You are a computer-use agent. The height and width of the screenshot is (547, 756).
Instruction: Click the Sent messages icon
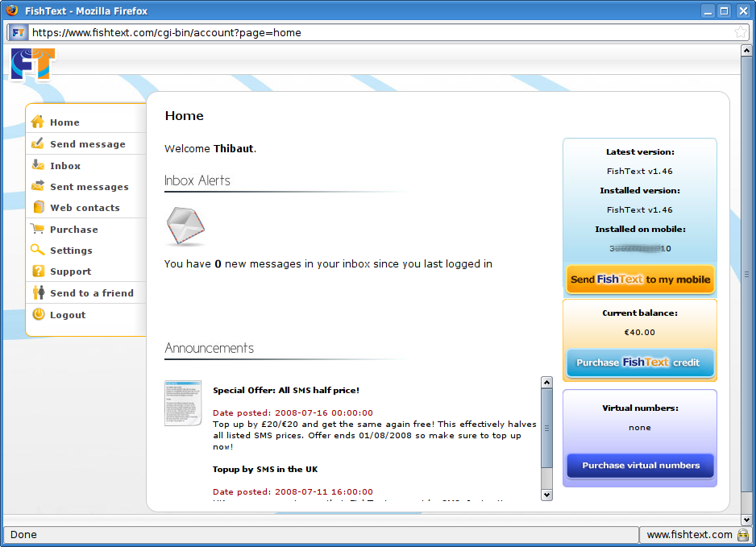click(37, 186)
